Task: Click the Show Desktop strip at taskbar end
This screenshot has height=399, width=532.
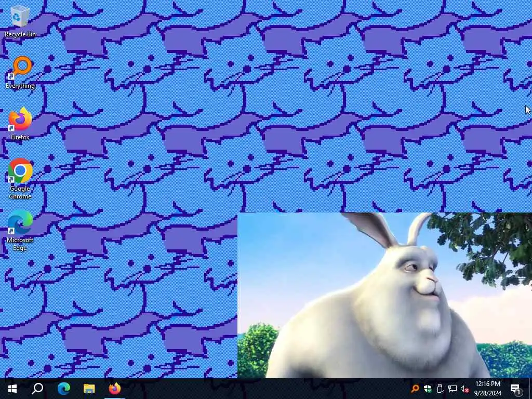Action: point(530,389)
